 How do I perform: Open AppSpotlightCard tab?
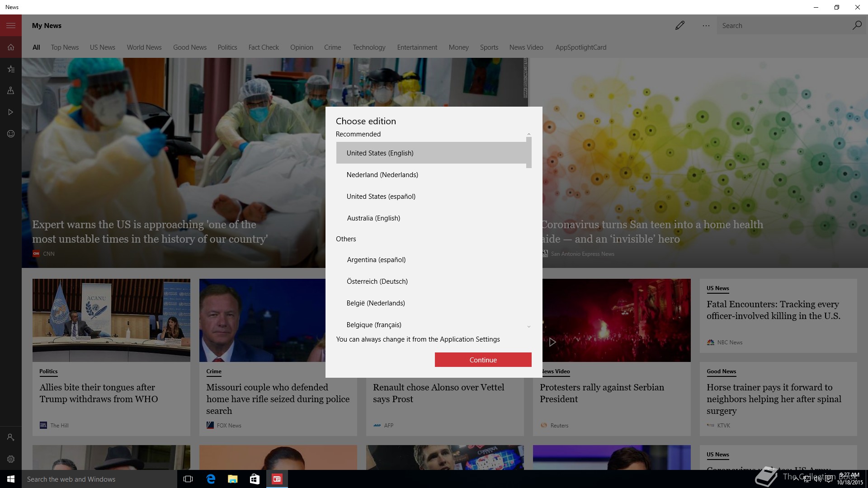point(581,47)
